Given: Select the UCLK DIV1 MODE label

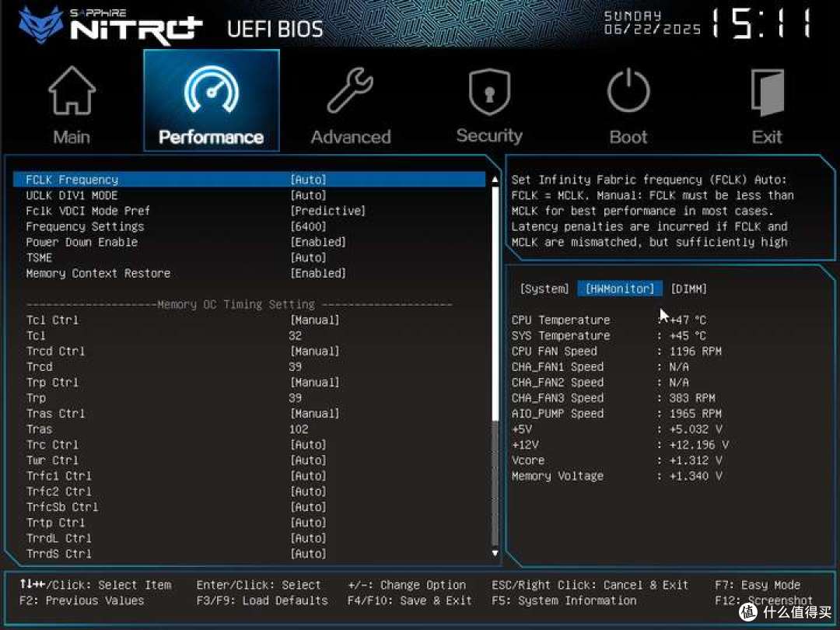Looking at the screenshot, I should click(x=72, y=195).
